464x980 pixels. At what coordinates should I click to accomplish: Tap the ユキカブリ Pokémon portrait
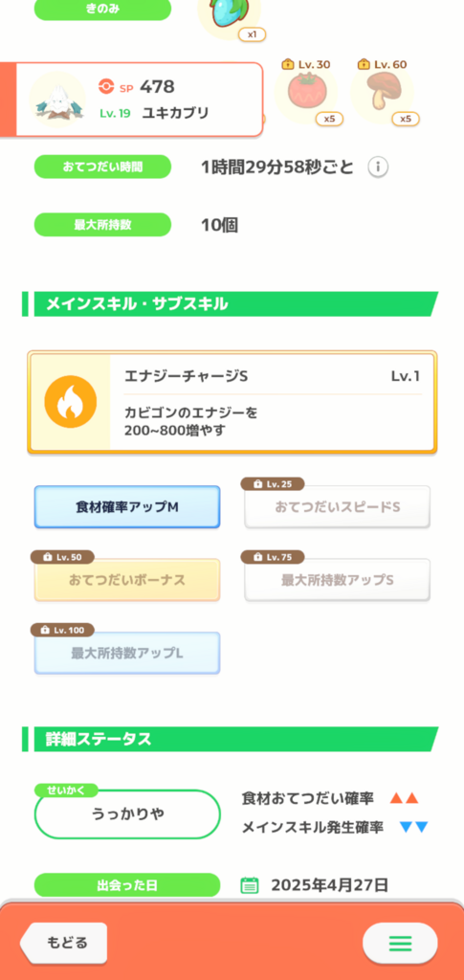pyautogui.click(x=57, y=99)
